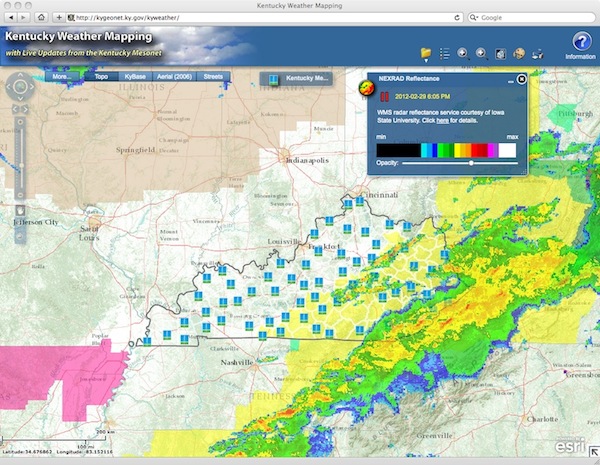Open the yellow folder menu icon

pyautogui.click(x=426, y=54)
